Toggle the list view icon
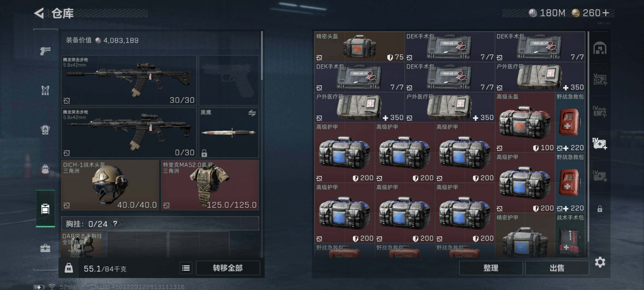 (x=186, y=268)
